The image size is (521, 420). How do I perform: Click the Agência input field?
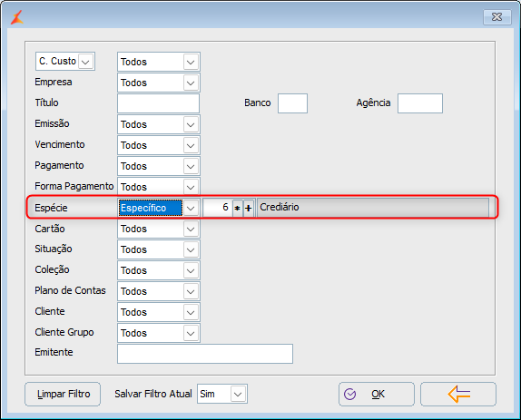[x=420, y=103]
